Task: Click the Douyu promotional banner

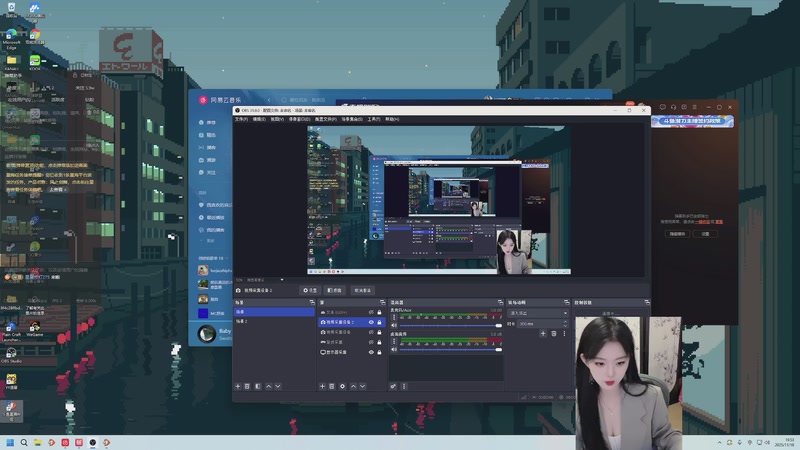Action: tap(692, 121)
